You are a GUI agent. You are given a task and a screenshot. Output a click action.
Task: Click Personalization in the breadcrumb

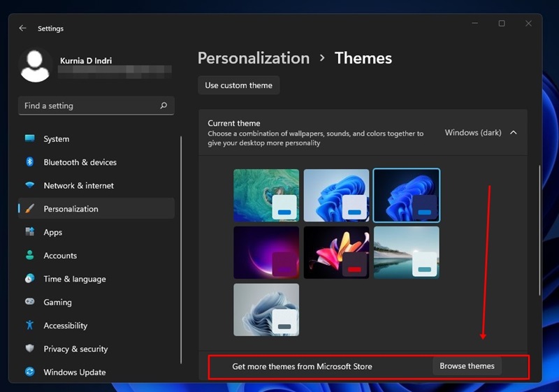click(254, 58)
